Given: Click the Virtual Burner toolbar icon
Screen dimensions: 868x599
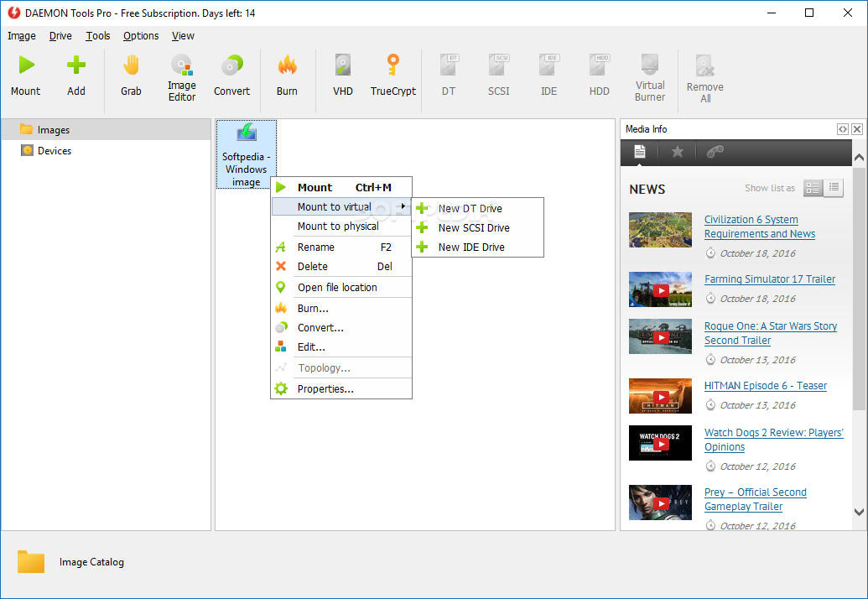Looking at the screenshot, I should point(650,77).
